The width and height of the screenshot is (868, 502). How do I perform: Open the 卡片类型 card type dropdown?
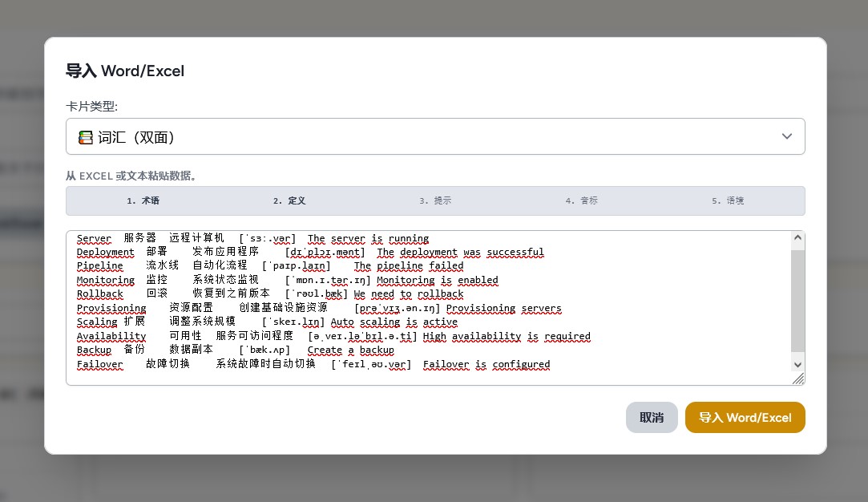(435, 136)
